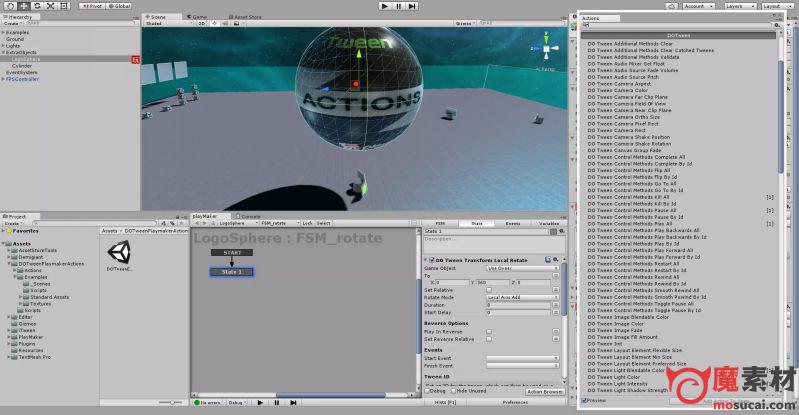Click the Project search-by-type icon
The width and height of the screenshot is (799, 415).
point(164,223)
